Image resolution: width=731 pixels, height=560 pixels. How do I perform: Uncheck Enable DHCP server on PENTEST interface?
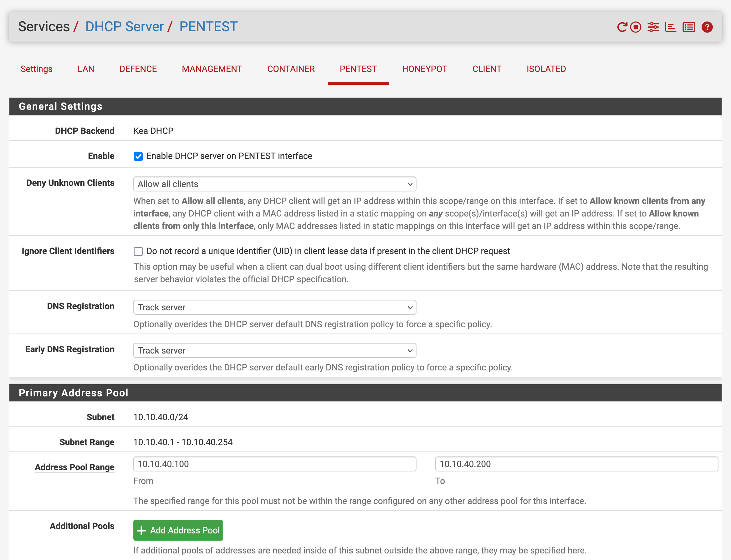(x=138, y=156)
